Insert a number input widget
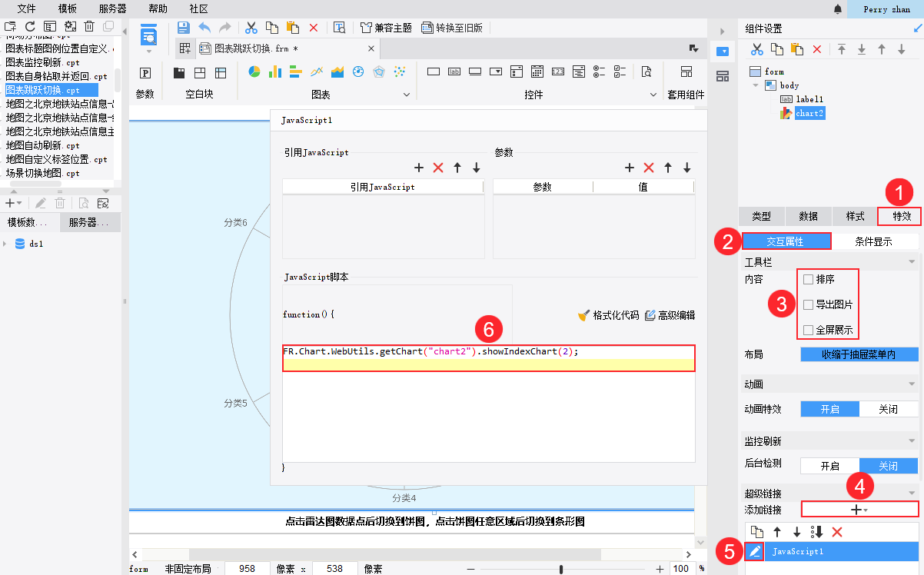 pos(559,71)
